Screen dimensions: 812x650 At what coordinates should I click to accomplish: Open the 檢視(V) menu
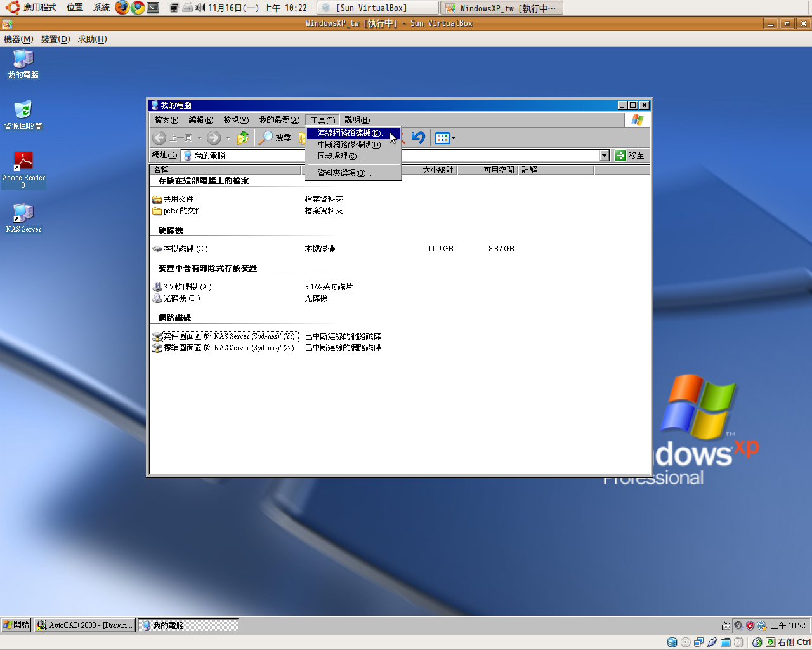235,120
